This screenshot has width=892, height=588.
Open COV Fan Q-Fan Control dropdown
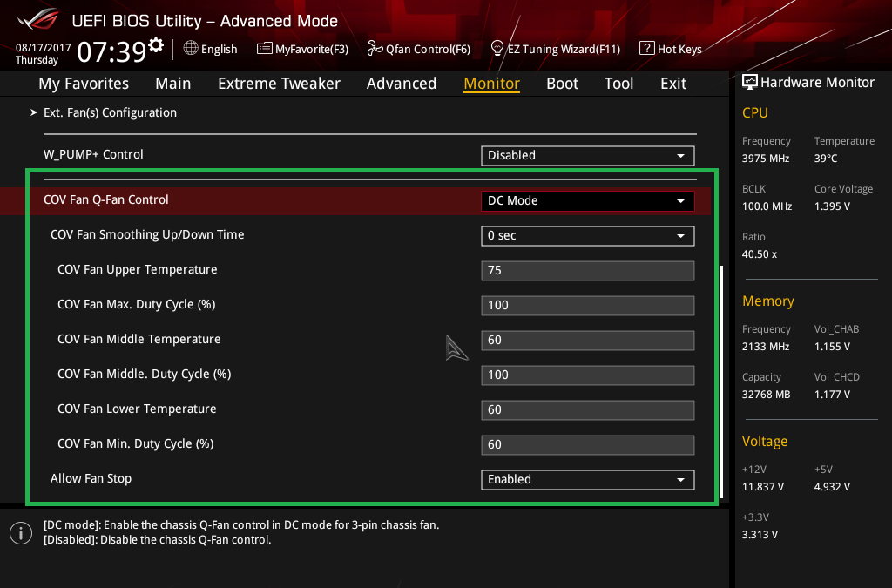[x=587, y=200]
